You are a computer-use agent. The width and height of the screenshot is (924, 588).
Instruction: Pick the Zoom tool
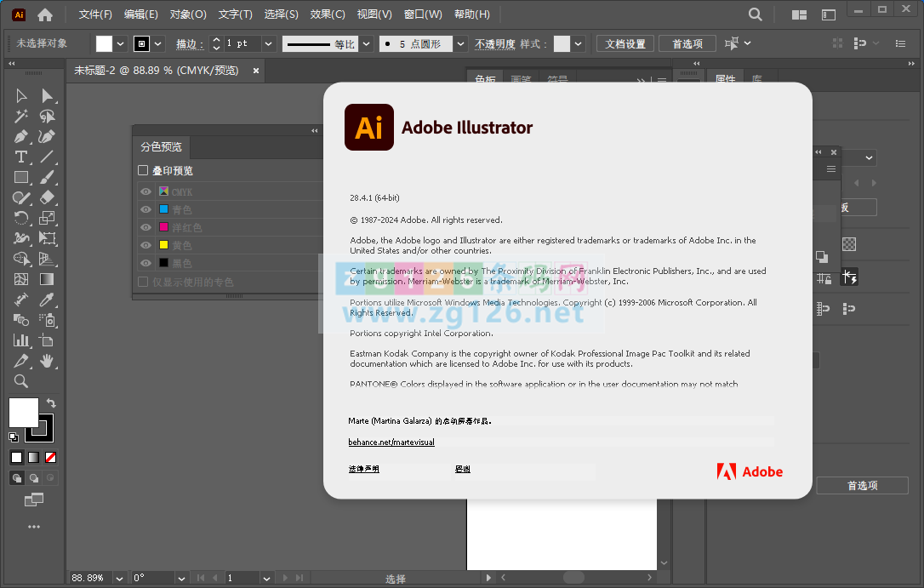21,381
